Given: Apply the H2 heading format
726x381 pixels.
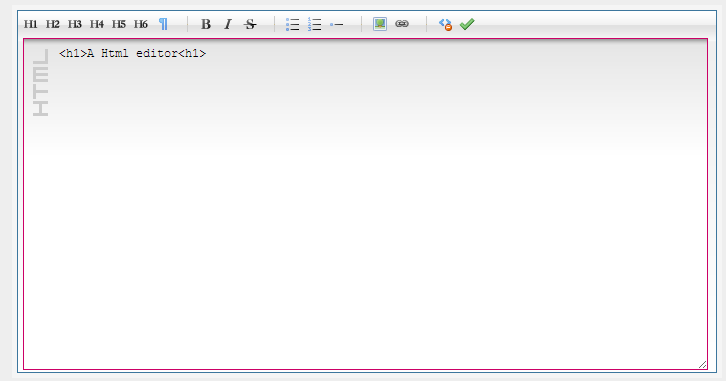Looking at the screenshot, I should point(52,24).
